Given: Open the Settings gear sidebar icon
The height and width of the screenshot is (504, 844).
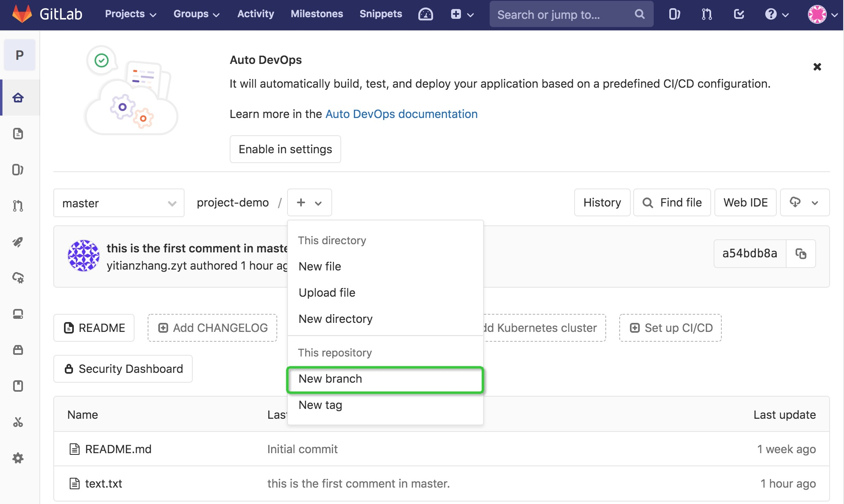Looking at the screenshot, I should (18, 458).
